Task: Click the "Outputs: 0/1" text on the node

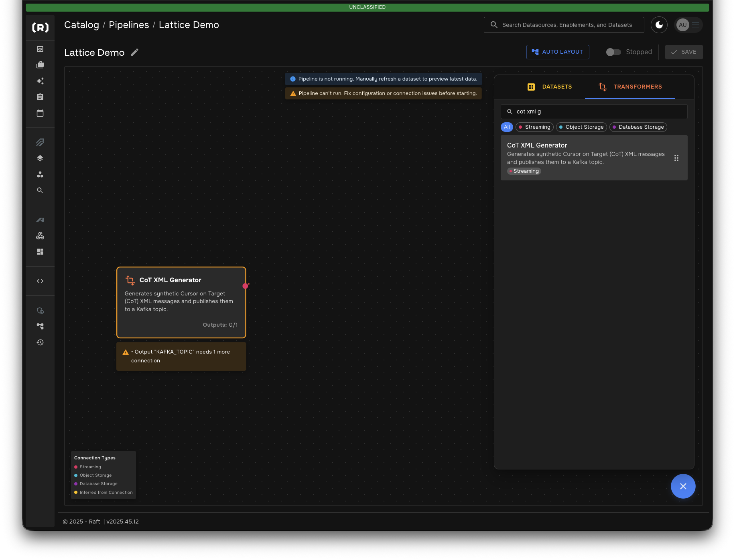Action: click(220, 325)
